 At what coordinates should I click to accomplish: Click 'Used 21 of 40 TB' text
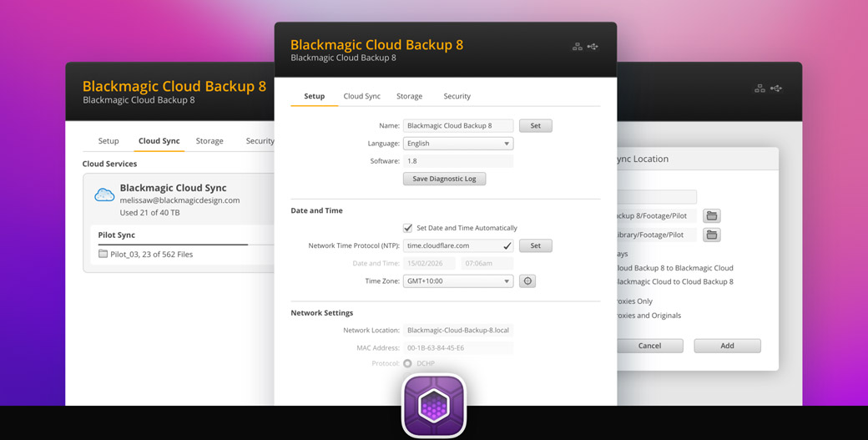coord(149,213)
